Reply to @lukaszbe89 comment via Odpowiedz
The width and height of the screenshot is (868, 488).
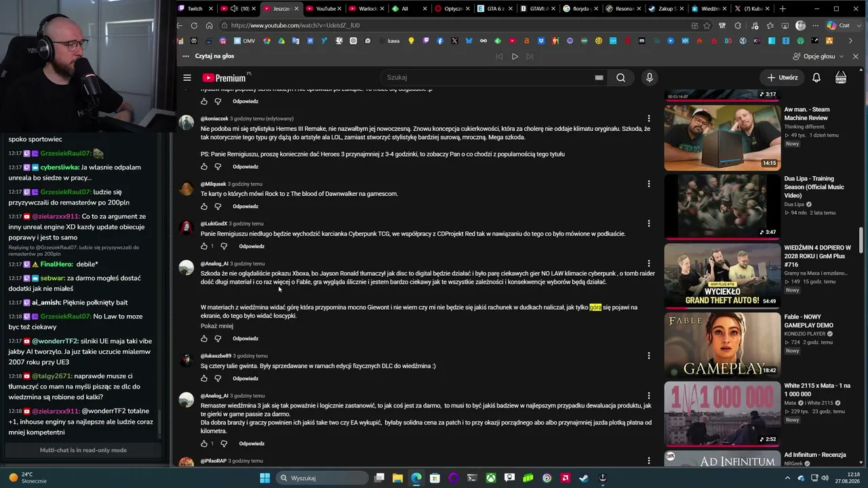[245, 378]
